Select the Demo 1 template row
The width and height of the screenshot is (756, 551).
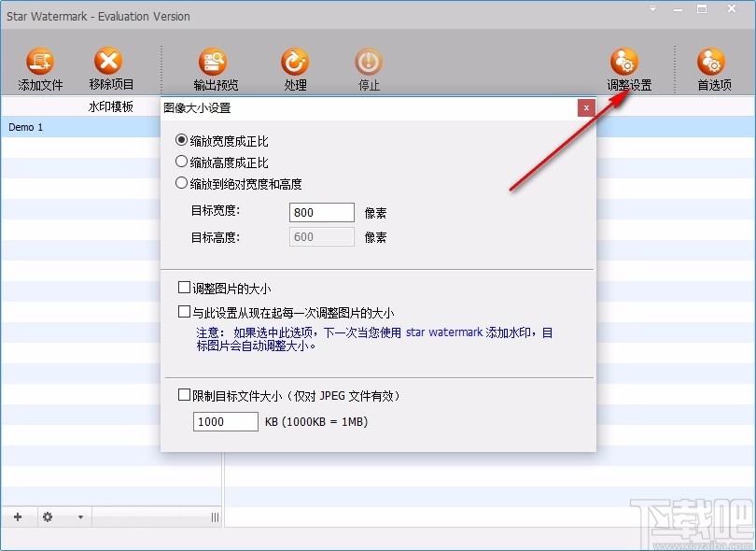pos(80,127)
